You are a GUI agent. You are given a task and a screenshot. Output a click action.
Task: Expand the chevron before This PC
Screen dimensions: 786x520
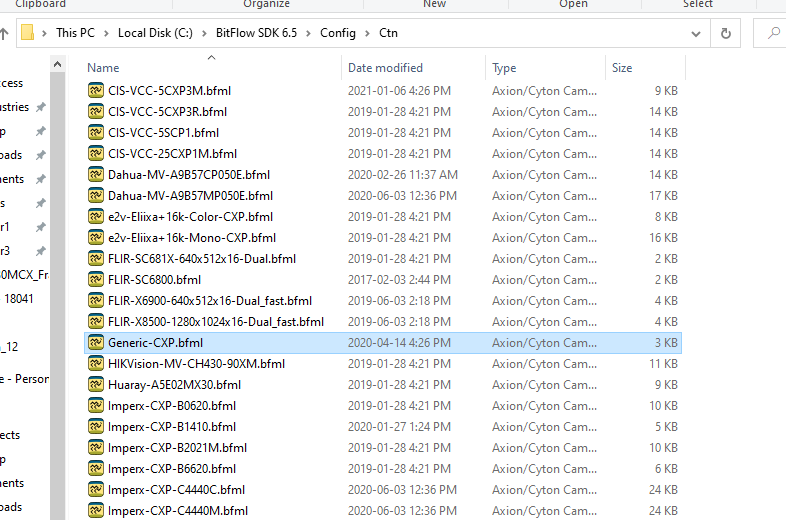pos(45,34)
